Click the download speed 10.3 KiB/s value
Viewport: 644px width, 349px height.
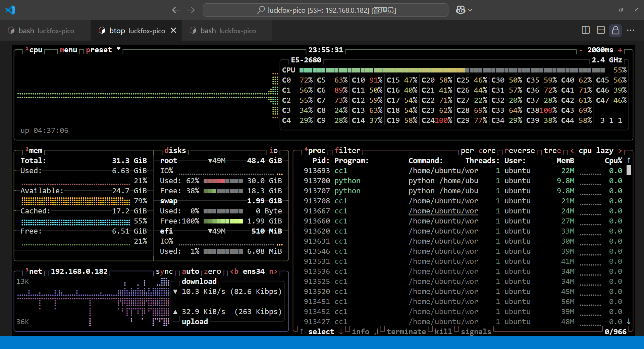click(x=204, y=292)
